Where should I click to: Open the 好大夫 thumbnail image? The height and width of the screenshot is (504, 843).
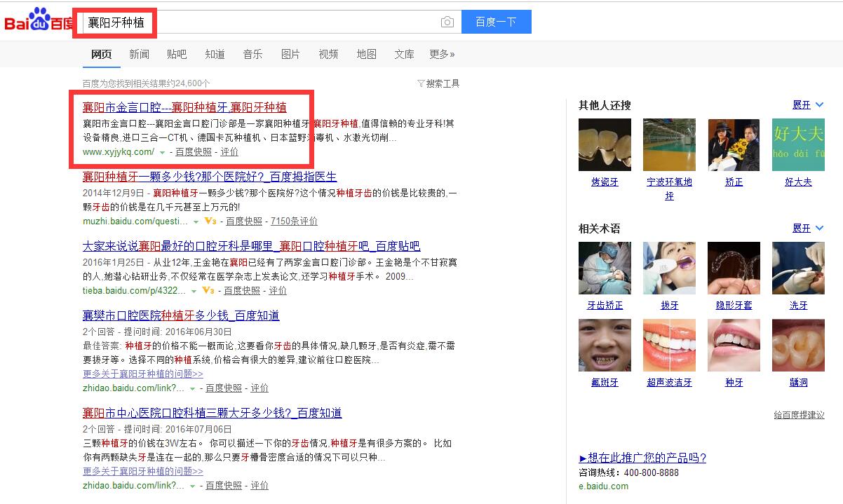coord(798,145)
